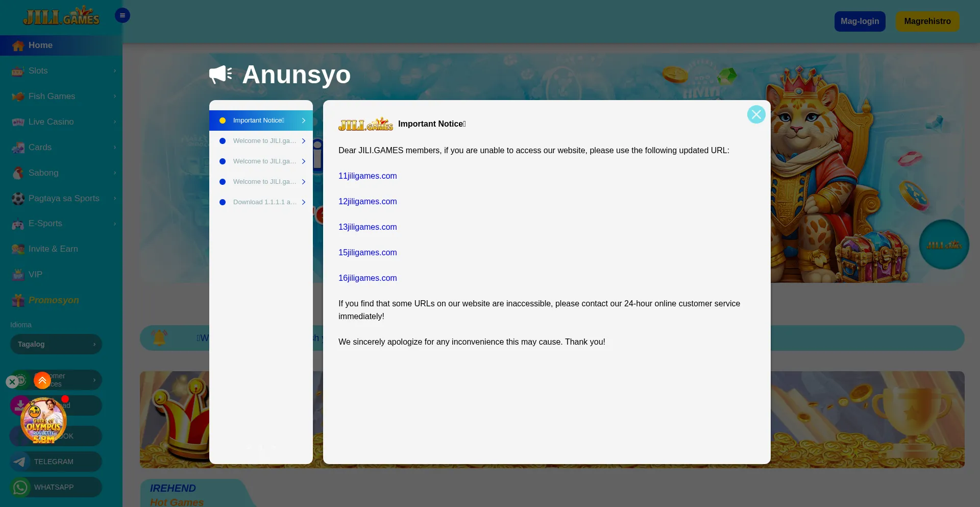Open the 15jiligames.com link
The width and height of the screenshot is (980, 507).
click(367, 253)
